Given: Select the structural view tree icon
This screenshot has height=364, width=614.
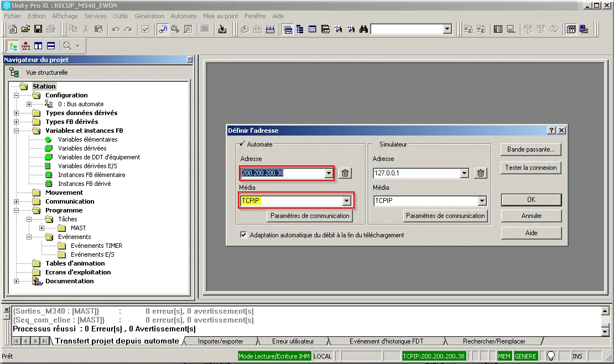Looking at the screenshot, I should [x=13, y=46].
